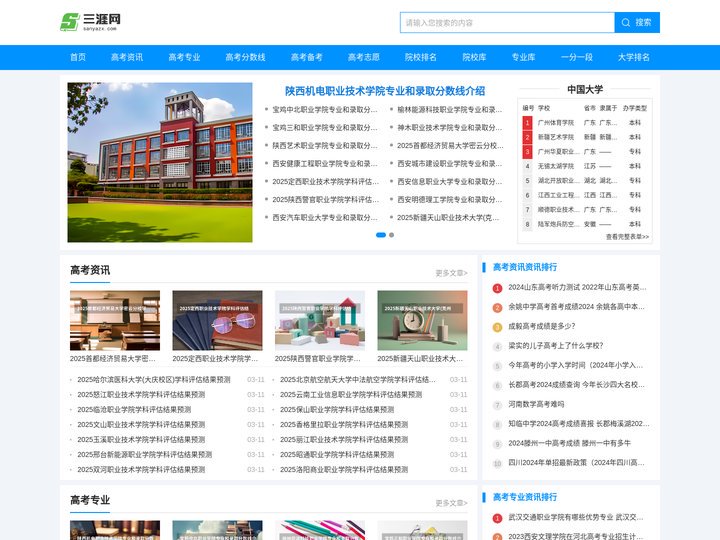
Task: Click the school building banner image
Action: click(x=160, y=162)
